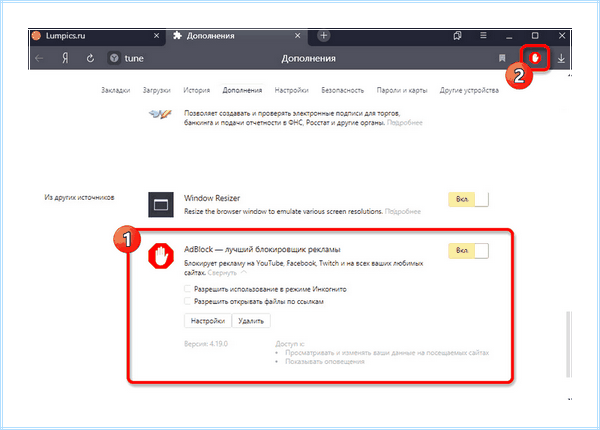This screenshot has width=600, height=430.
Task: Open the Пароли и карты section
Action: [402, 90]
